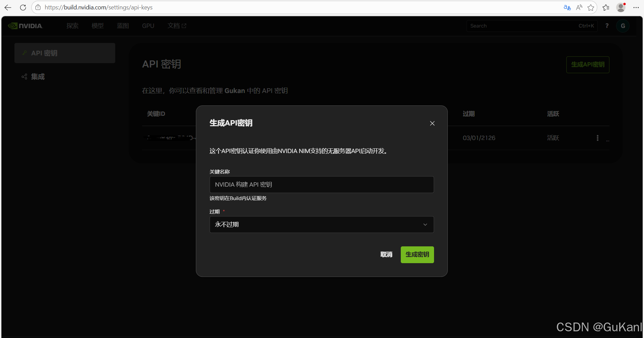The image size is (644, 338).
Task: Close the 生成API密钥 dialog
Action: click(432, 123)
